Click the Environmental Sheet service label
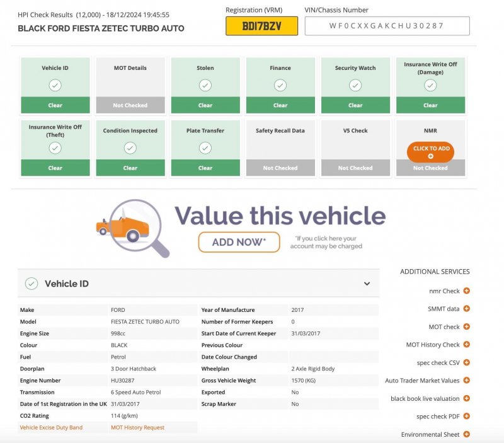The image size is (504, 443). [430, 434]
